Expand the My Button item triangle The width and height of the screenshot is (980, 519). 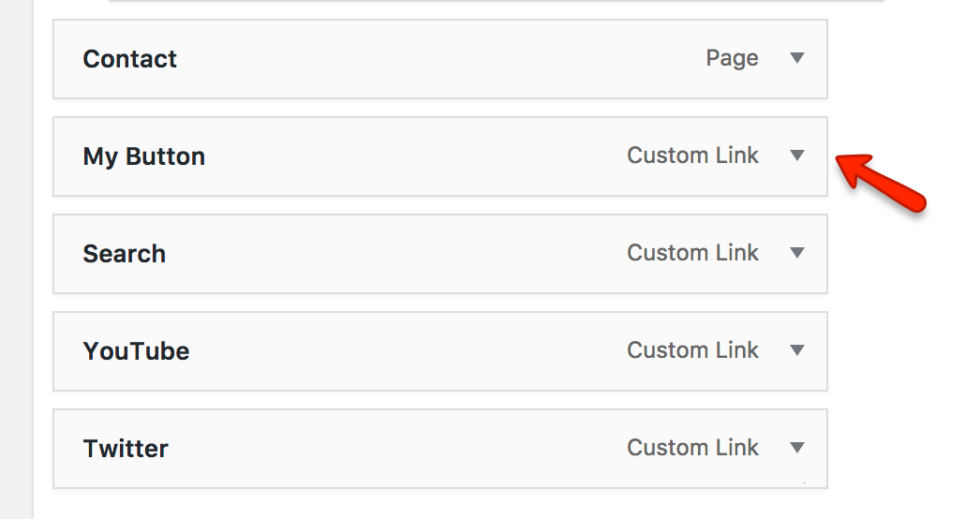[797, 156]
